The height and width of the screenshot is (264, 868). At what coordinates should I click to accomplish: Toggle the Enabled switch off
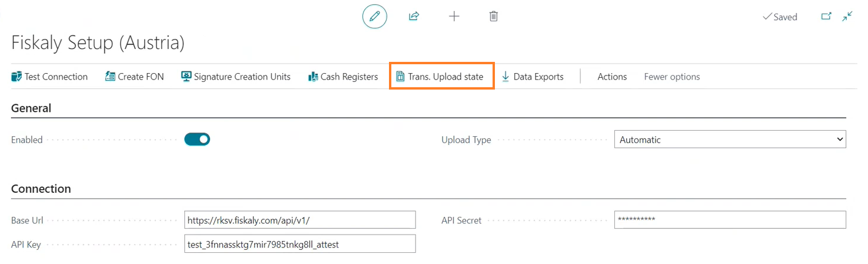tap(197, 139)
